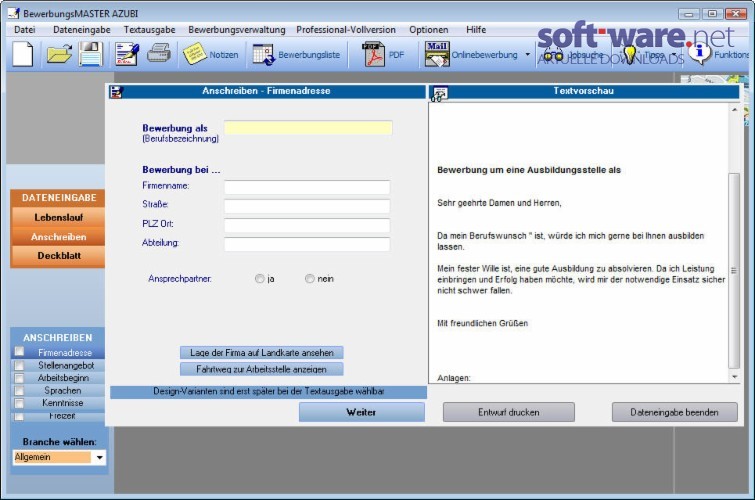Image resolution: width=755 pixels, height=500 pixels.
Task: Click 'Mit freundlichen Grüßen' preview text
Action: (x=482, y=323)
